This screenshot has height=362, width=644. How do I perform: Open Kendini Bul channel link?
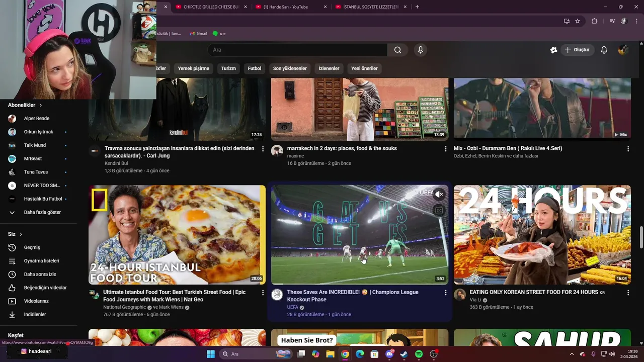coord(116,163)
